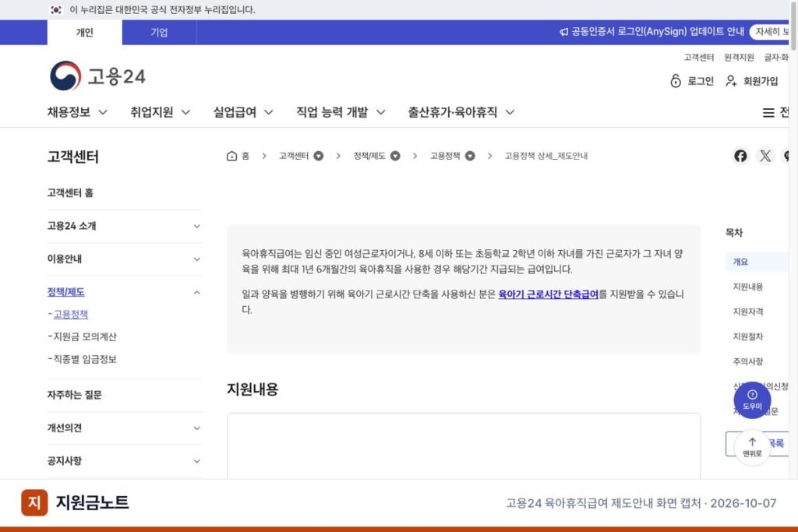
Task: Switch to 개인 tab
Action: [84, 33]
